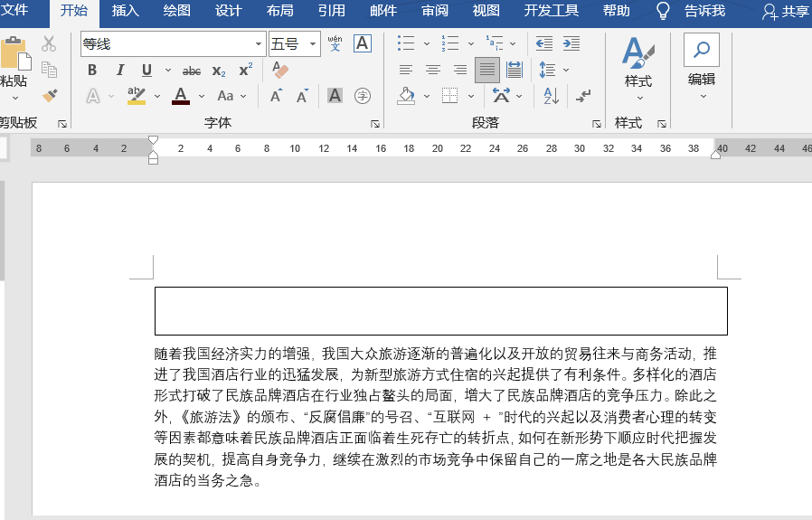
Task: Toggle strikethrough text formatting
Action: (x=192, y=71)
